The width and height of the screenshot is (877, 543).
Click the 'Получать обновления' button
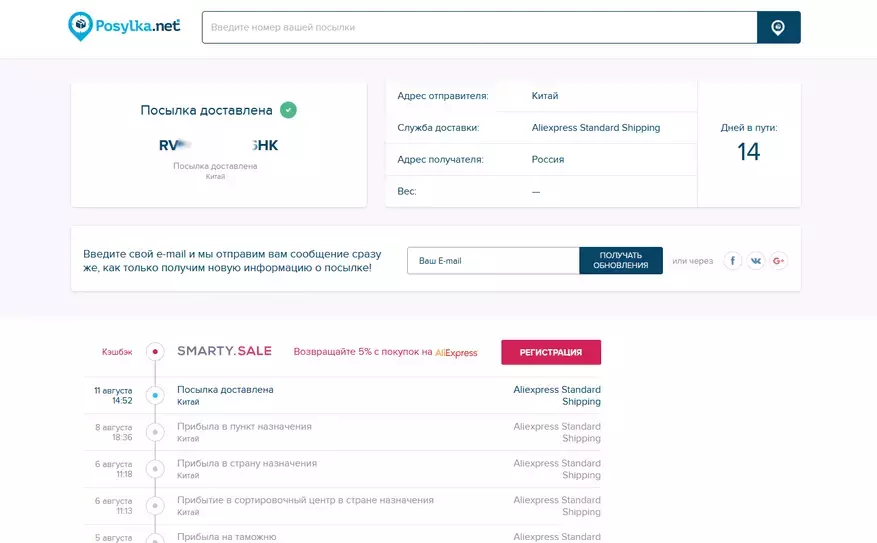pyautogui.click(x=621, y=261)
